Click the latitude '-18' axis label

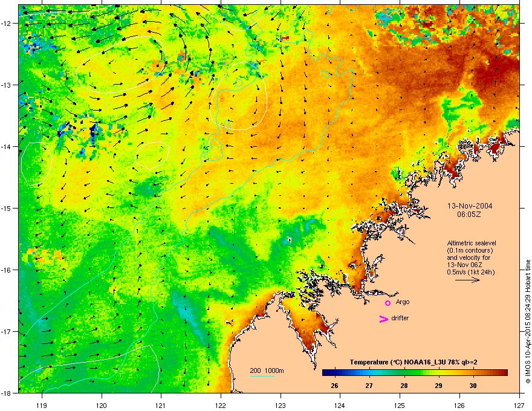coord(6,393)
